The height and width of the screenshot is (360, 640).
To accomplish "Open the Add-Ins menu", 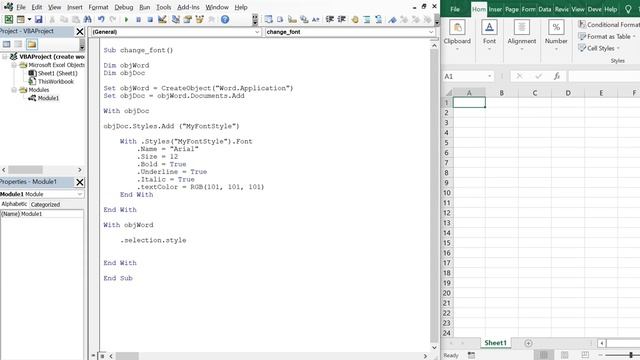I will pyautogui.click(x=188, y=7).
